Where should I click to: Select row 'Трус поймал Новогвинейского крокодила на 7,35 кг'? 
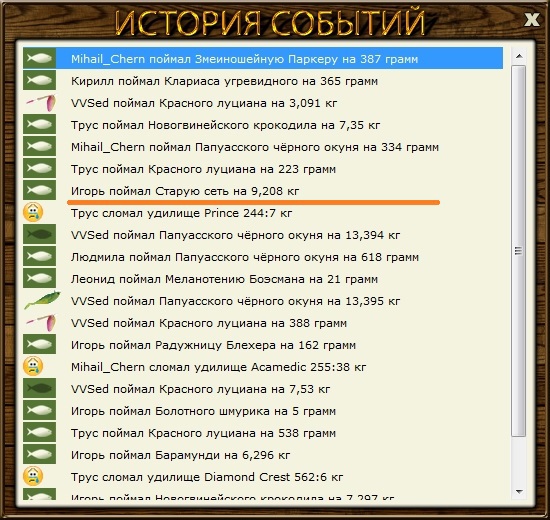click(263, 124)
